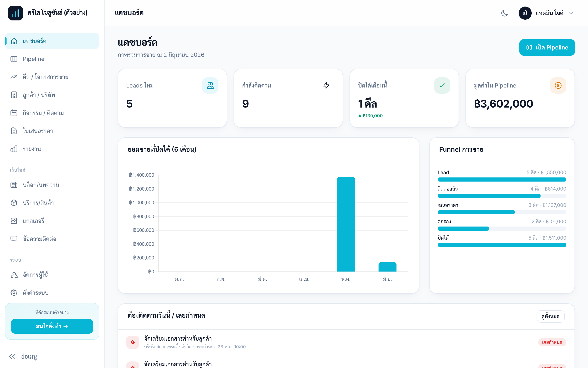This screenshot has width=588, height=368.
Task: Click the bar chart icon for รายงาน
Action: 14,149
